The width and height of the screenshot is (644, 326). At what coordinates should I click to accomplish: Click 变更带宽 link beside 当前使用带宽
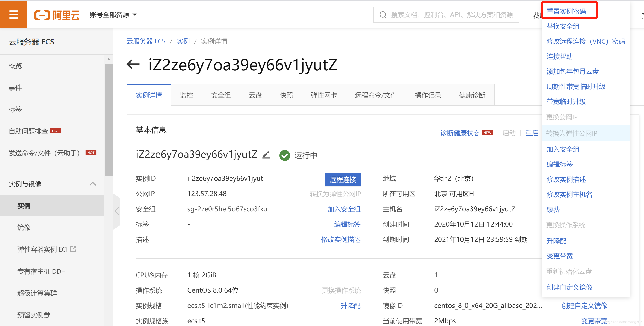tap(594, 321)
